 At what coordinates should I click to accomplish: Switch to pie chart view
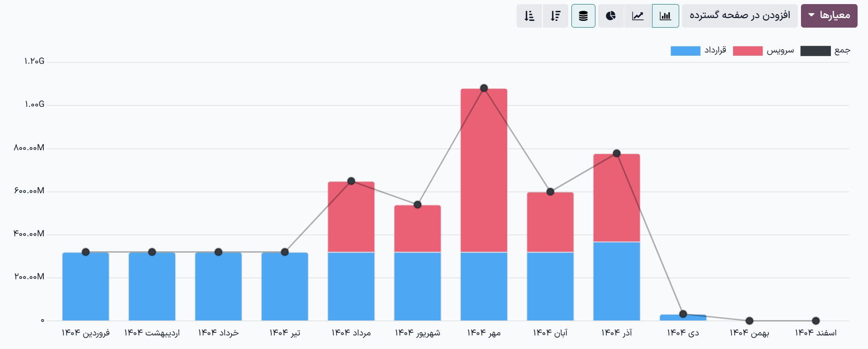click(x=611, y=16)
